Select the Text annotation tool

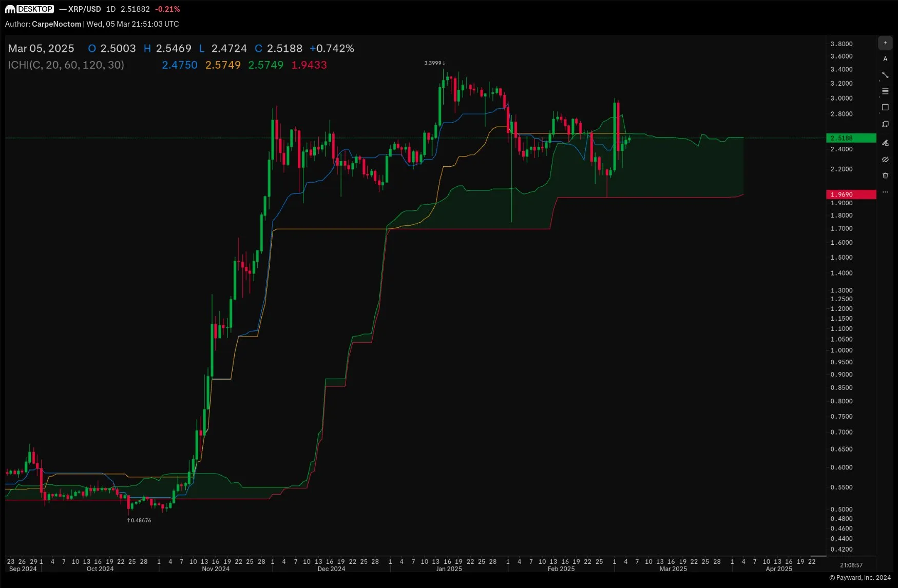[885, 59]
